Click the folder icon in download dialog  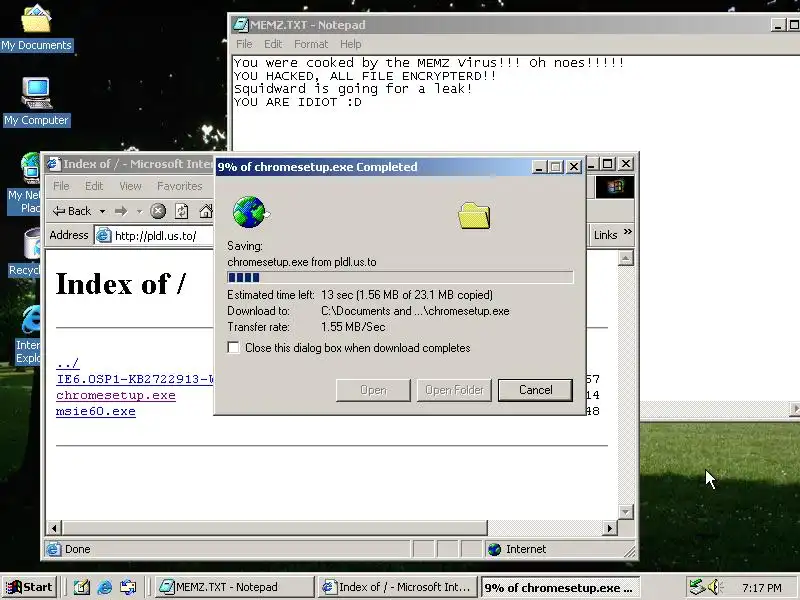[474, 215]
